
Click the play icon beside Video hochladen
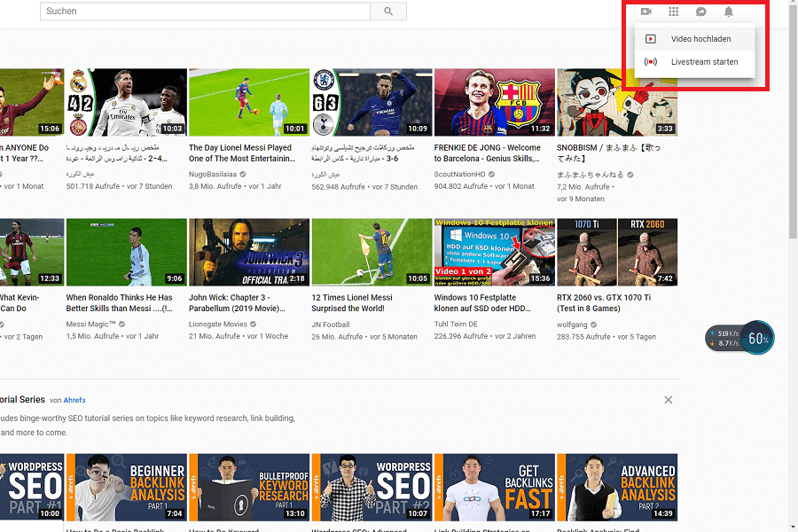point(651,39)
